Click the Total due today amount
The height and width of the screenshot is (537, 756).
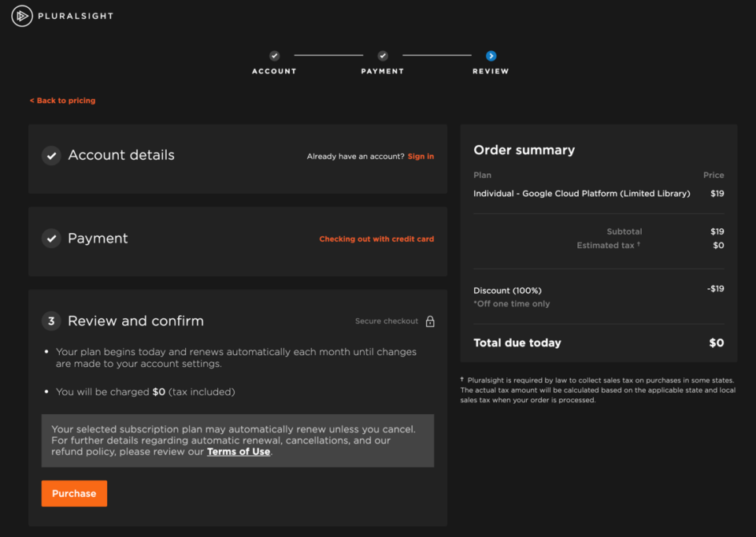pos(716,343)
